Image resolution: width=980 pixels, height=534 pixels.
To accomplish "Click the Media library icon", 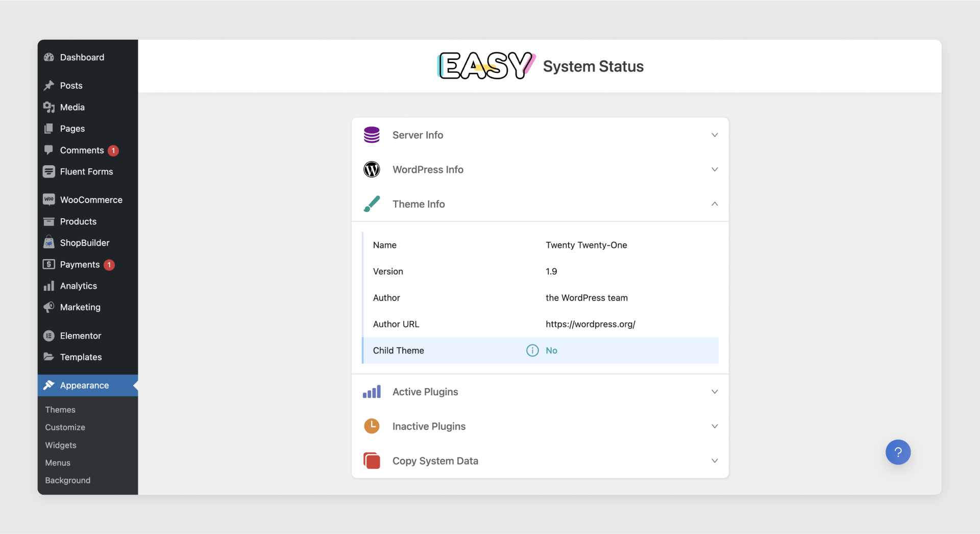I will pos(49,107).
